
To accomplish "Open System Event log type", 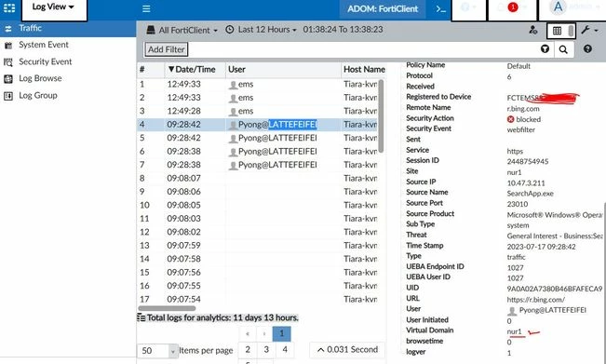I will [x=43, y=45].
